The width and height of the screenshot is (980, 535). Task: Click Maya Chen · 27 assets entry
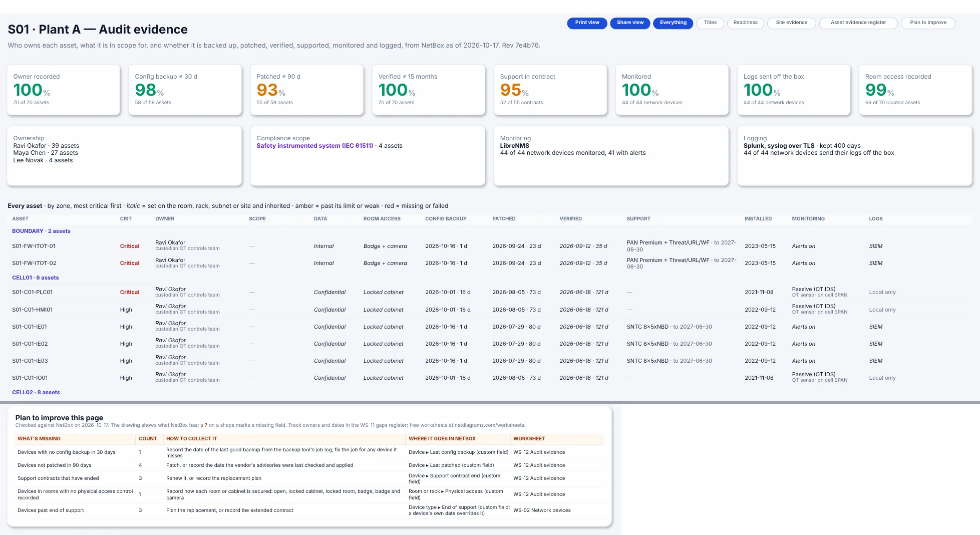pyautogui.click(x=46, y=153)
